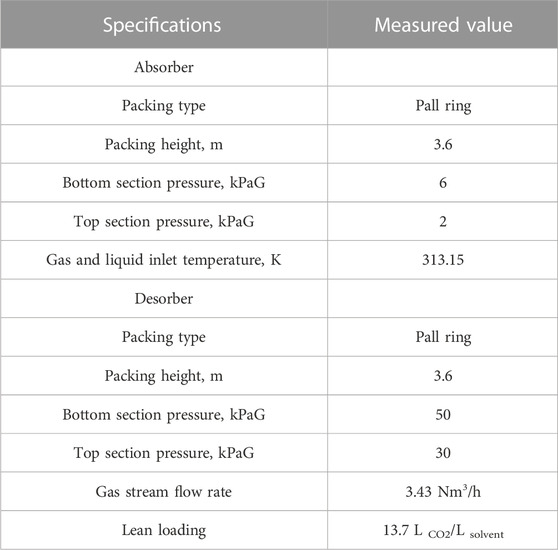Select the Absorber section row label
Viewport: 558px width, 550px height.
click(x=164, y=67)
